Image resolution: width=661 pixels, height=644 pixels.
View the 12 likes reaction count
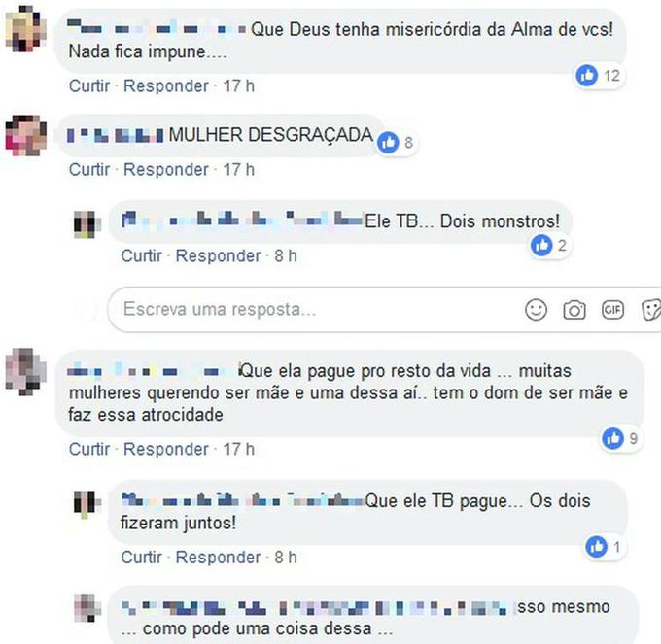click(x=599, y=76)
